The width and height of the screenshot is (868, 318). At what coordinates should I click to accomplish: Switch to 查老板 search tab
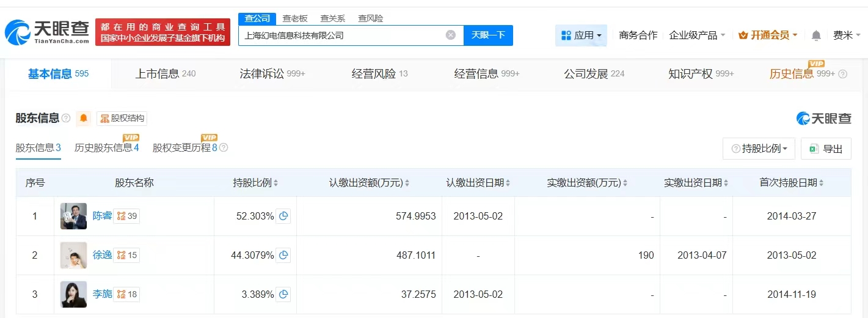tap(295, 18)
